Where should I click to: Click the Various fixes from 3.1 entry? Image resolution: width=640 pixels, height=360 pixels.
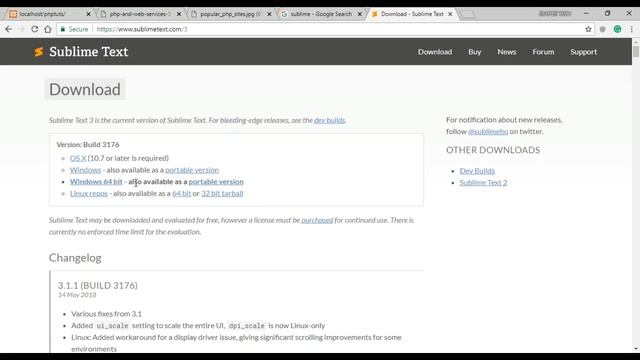point(107,314)
